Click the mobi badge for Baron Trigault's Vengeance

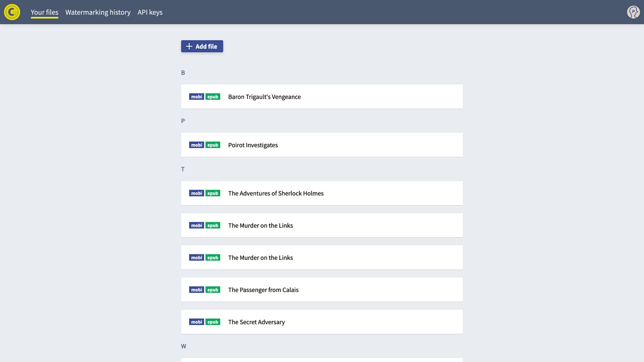point(197,97)
